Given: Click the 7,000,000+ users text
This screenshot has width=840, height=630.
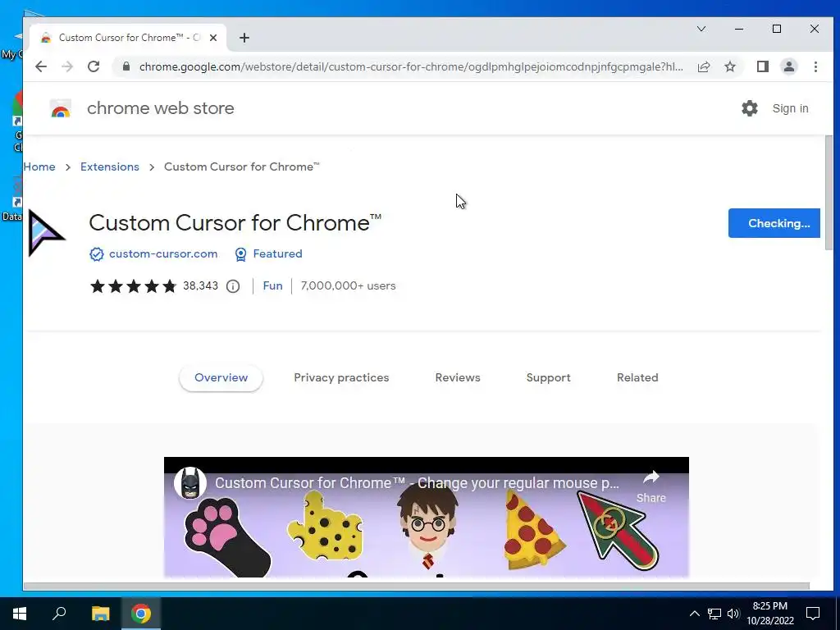Looking at the screenshot, I should [x=348, y=286].
